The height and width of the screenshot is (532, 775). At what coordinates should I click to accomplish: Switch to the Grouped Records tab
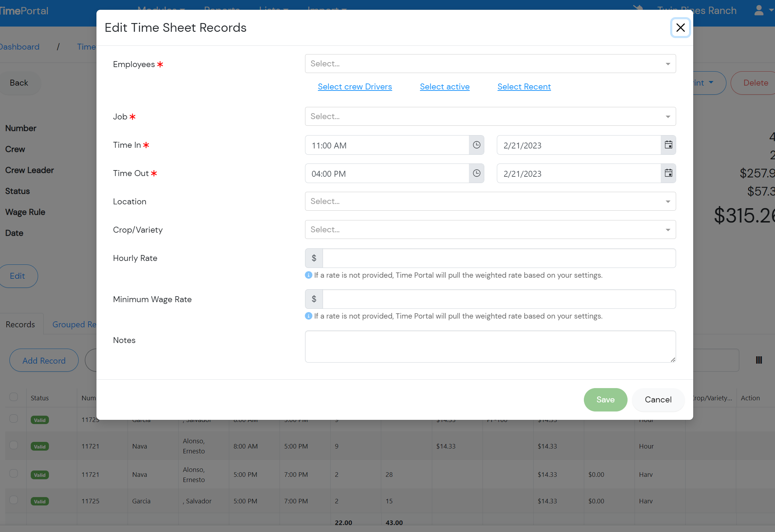click(74, 325)
